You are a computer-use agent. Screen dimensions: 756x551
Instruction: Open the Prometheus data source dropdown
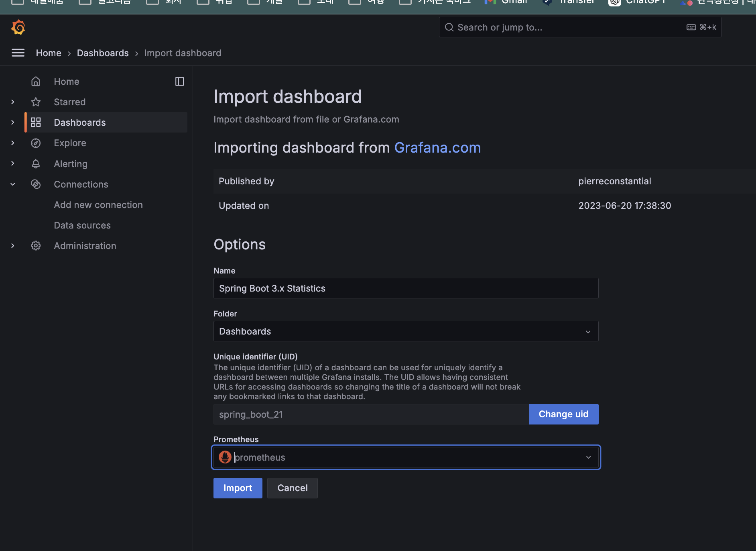click(406, 457)
